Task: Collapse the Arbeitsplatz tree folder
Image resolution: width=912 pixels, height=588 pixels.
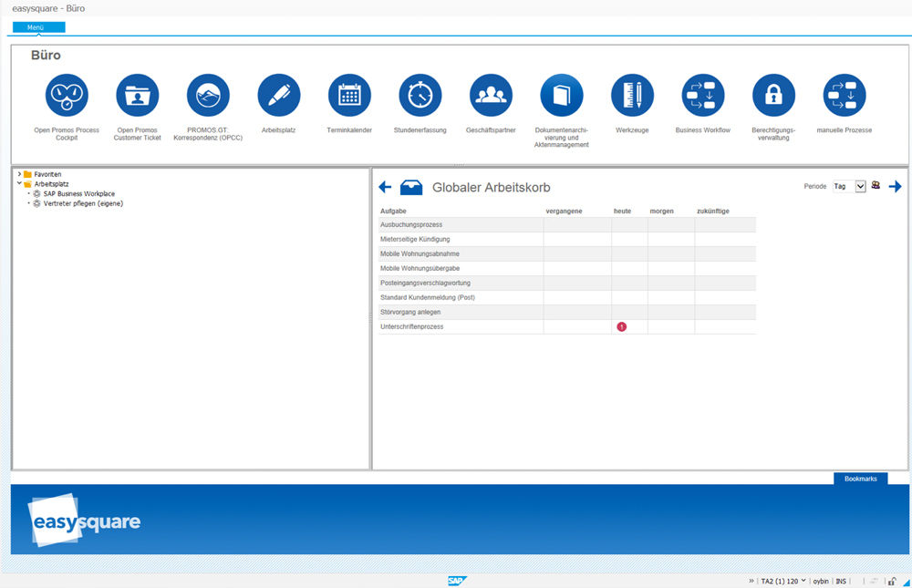Action: [19, 184]
